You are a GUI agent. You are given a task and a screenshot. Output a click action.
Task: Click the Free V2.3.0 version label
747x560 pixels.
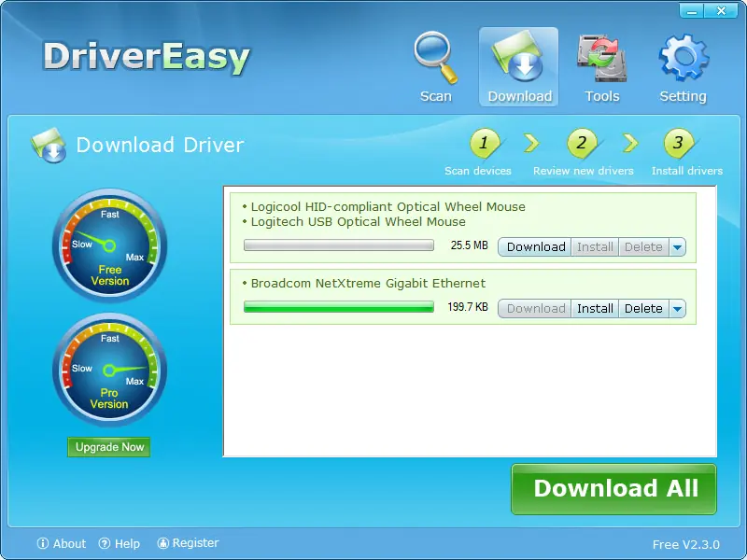[686, 544]
